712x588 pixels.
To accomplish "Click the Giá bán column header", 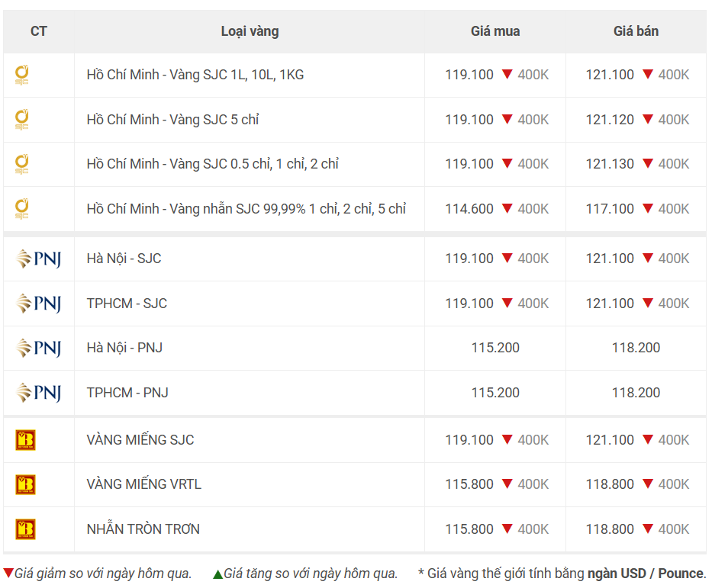I will click(636, 31).
